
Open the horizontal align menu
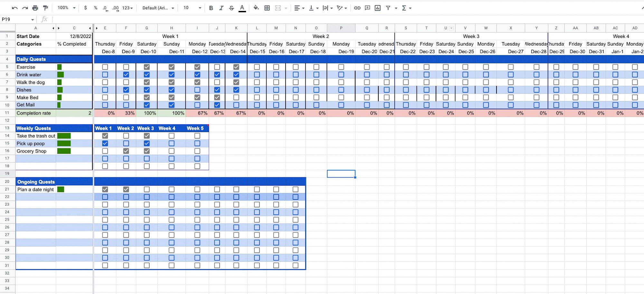[x=299, y=8]
